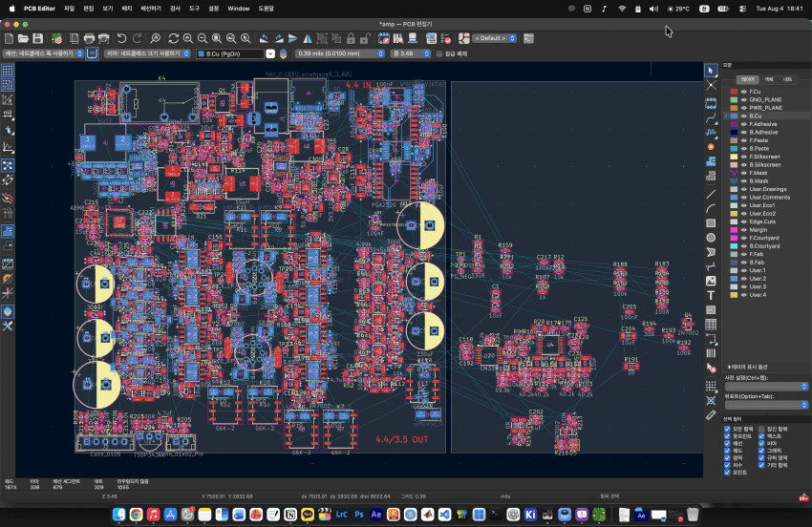Select the Add Text T tool
The width and height of the screenshot is (812, 527).
click(711, 296)
